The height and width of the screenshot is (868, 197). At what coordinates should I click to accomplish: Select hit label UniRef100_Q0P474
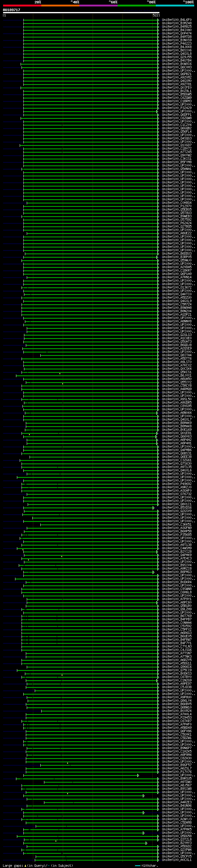point(177,33)
